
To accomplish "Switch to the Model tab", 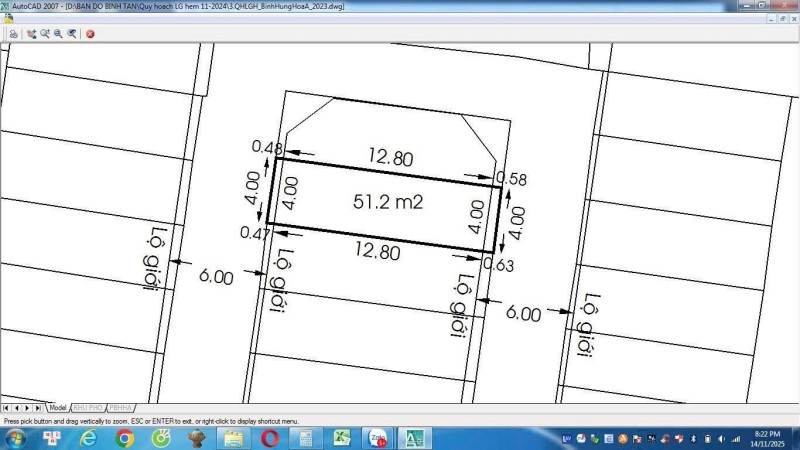I will [x=58, y=408].
